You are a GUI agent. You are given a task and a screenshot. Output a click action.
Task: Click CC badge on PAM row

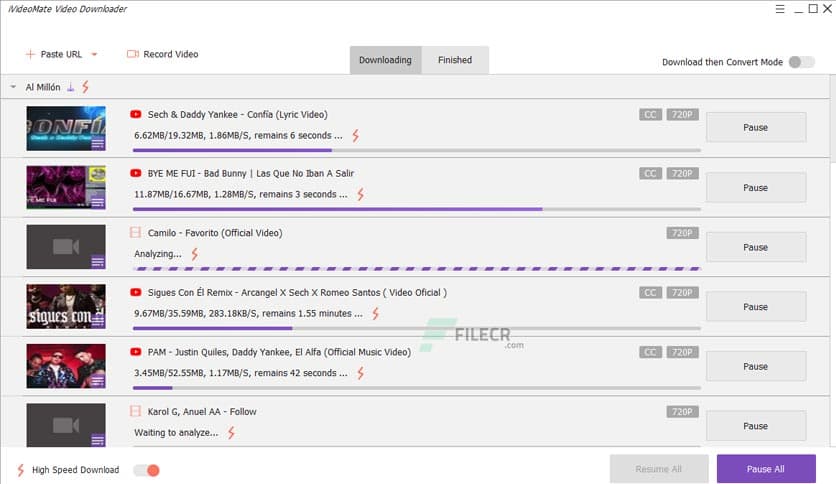650,352
